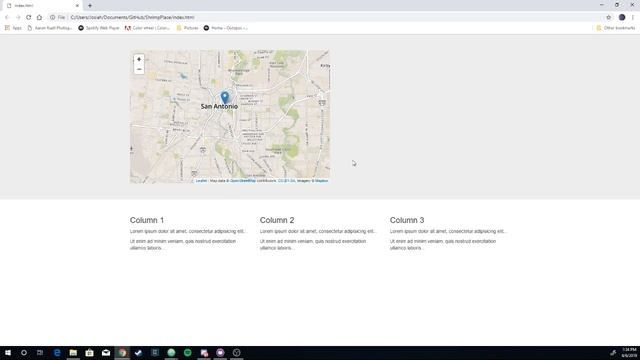Select the San Antonio map label
640x360 pixels.
219,107
